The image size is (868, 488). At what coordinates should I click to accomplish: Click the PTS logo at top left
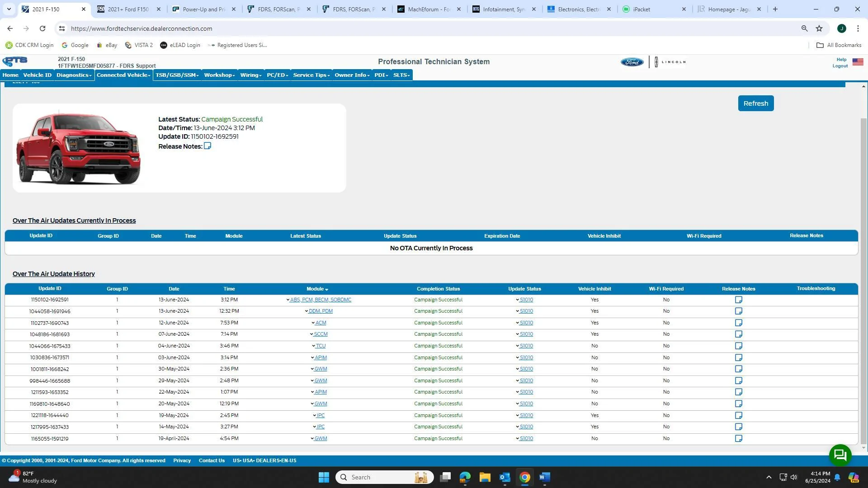click(15, 61)
